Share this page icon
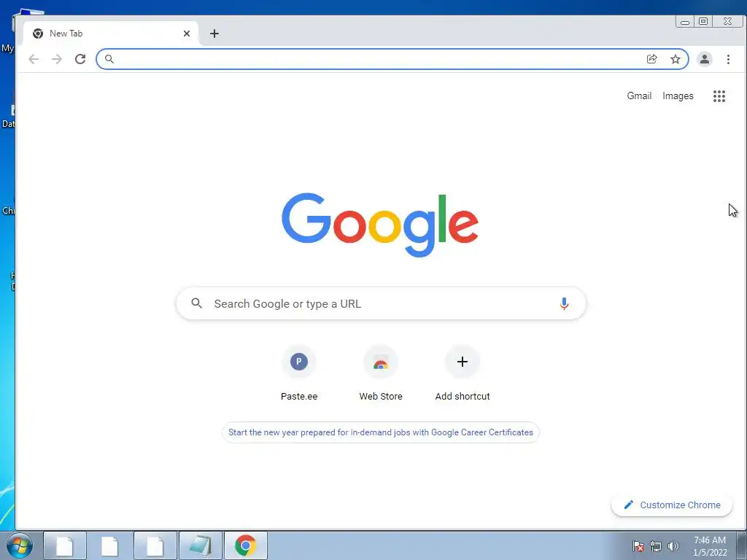Viewport: 747px width, 560px height. click(651, 59)
